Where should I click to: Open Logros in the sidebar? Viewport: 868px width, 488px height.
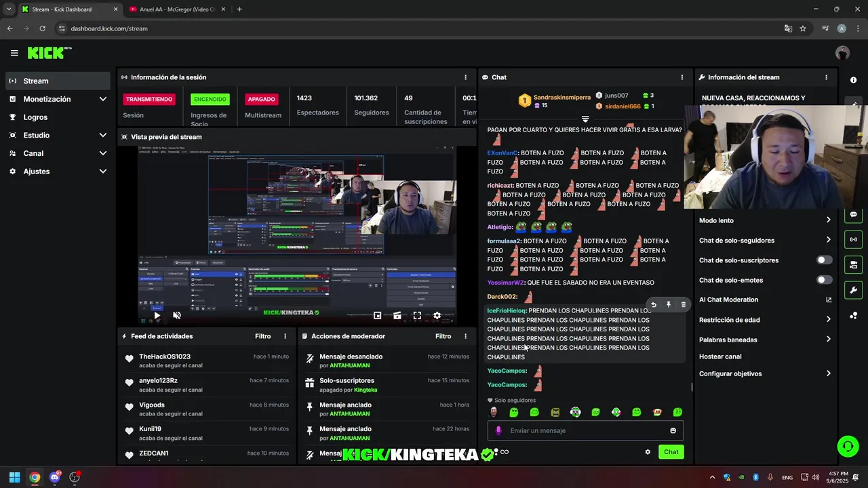[x=58, y=117]
